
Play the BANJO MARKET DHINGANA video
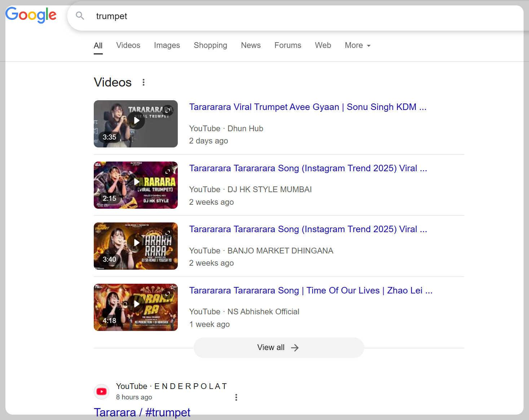136,243
